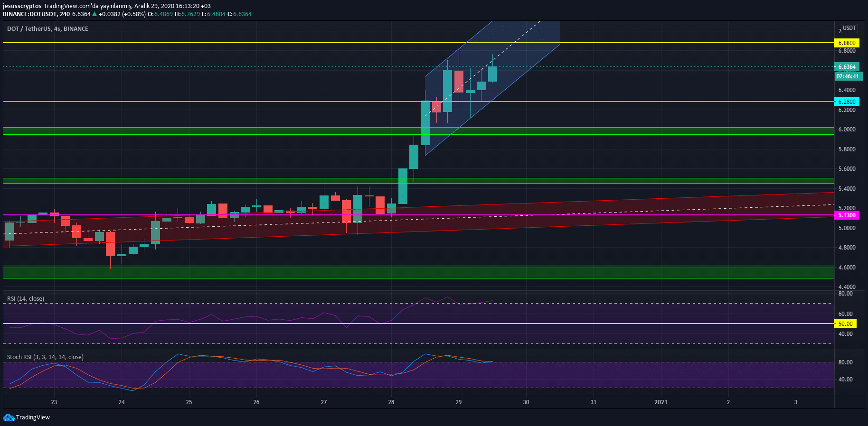Click the magenta 5.1300 price tag
Screen dimensions: 868x426
pos(847,215)
